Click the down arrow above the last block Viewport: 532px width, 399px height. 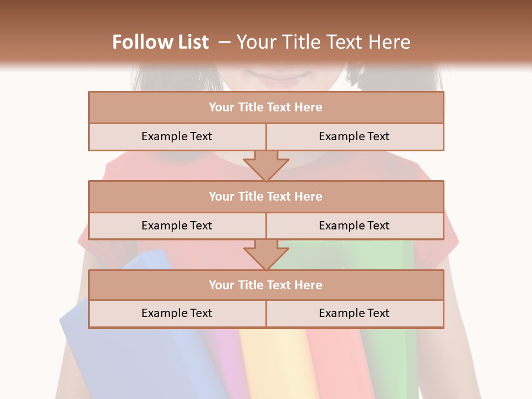(266, 254)
